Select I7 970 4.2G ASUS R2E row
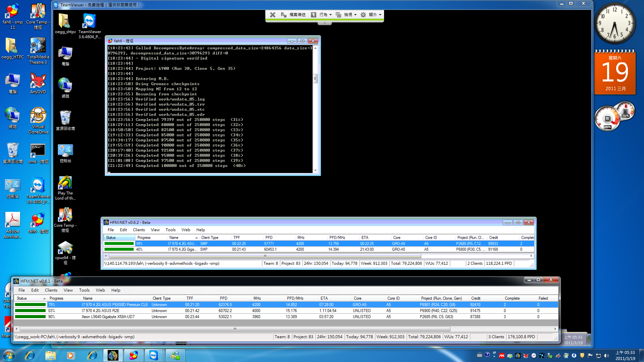The height and width of the screenshot is (362, 644). pos(286,311)
